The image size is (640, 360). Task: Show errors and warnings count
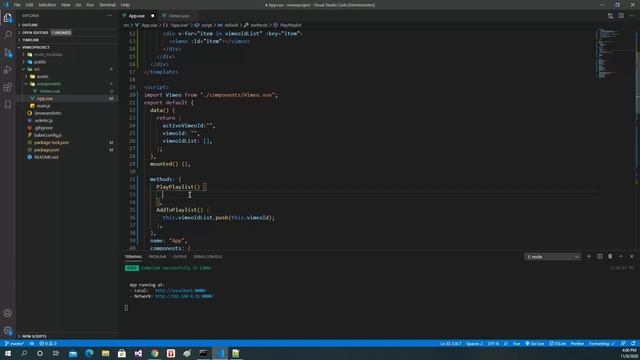pos(48,344)
